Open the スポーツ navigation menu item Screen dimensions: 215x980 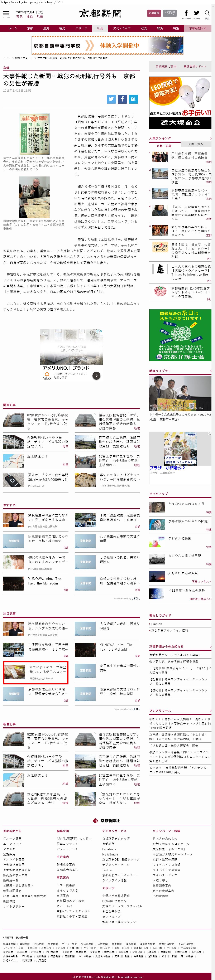click(x=81, y=28)
